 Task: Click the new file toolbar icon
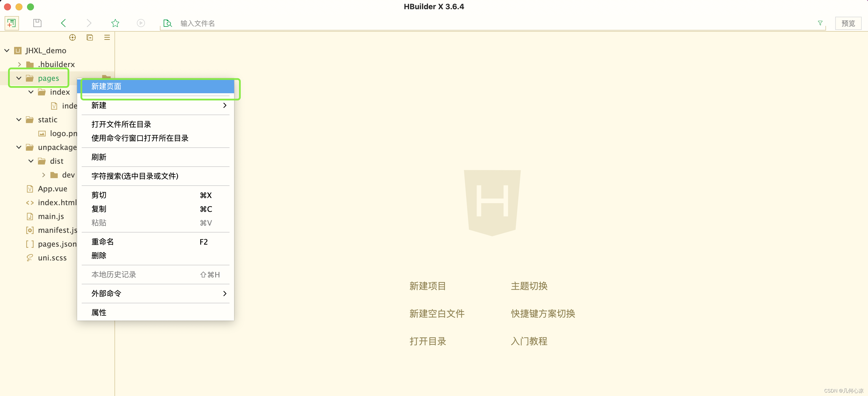click(12, 23)
